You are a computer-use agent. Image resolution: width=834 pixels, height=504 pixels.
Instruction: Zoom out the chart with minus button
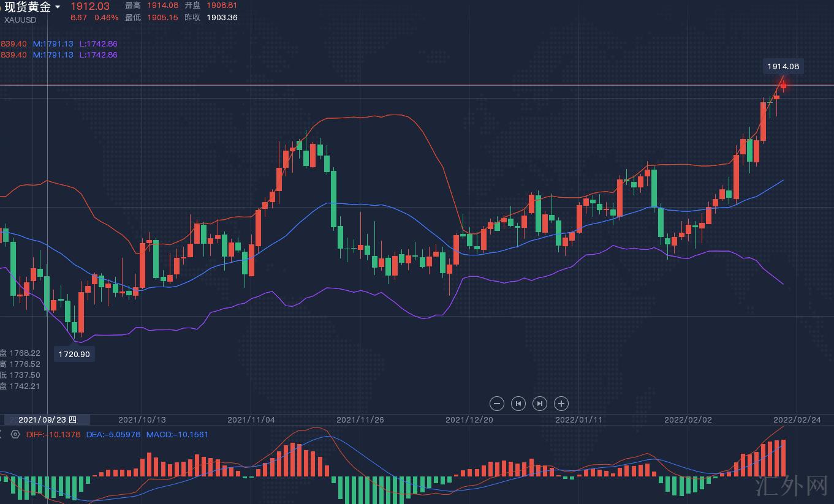pos(497,404)
